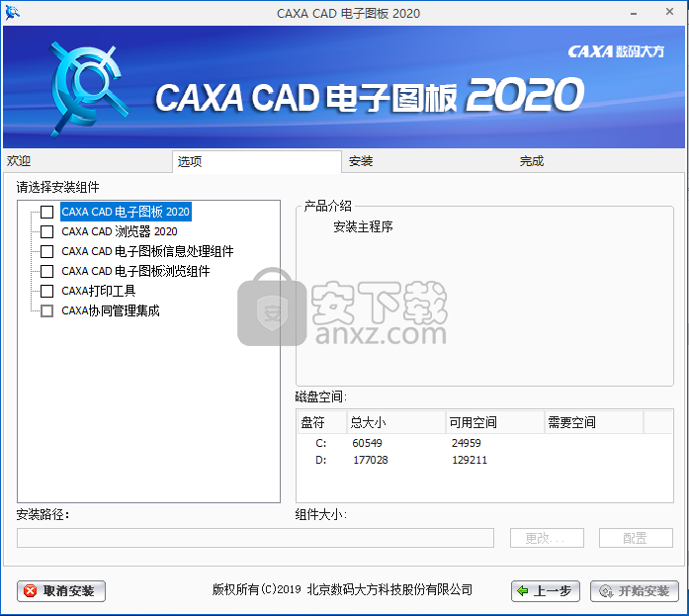Click the CAXA app icon in title bar

[x=12, y=13]
